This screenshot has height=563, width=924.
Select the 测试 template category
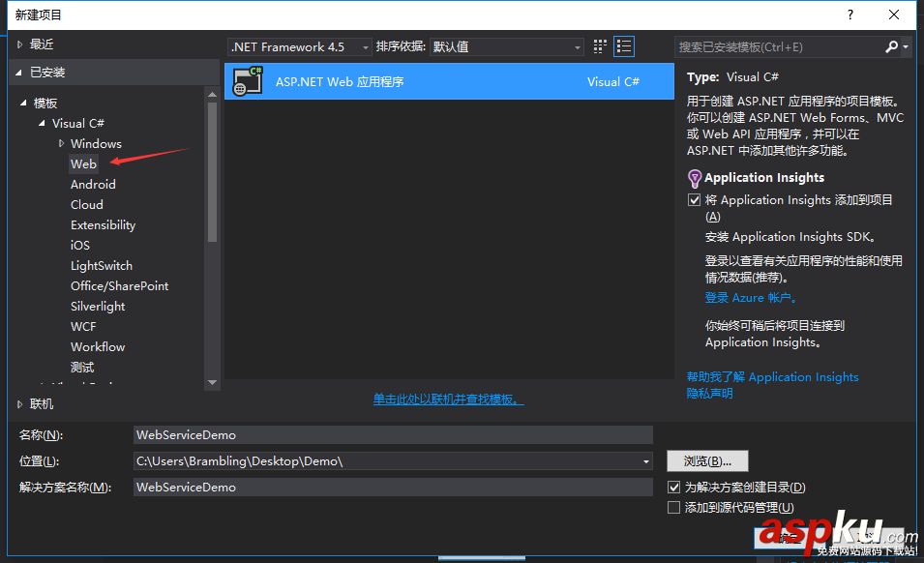[x=82, y=367]
